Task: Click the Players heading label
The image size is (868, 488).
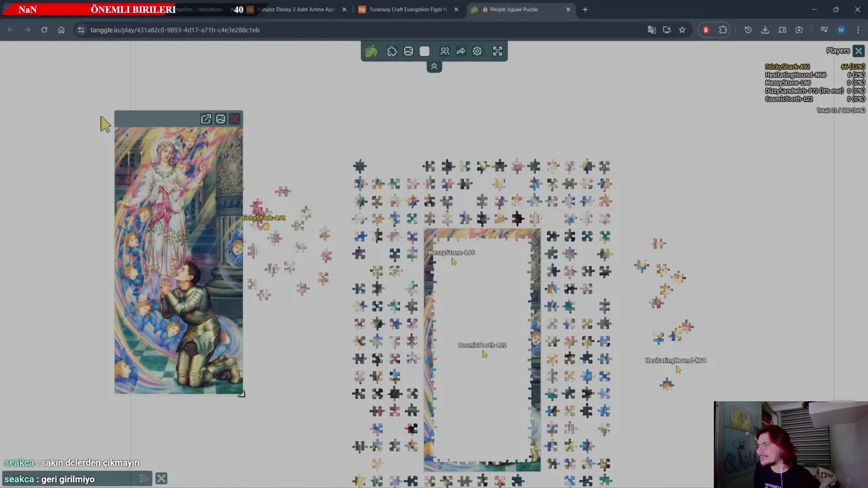Action: pyautogui.click(x=837, y=51)
